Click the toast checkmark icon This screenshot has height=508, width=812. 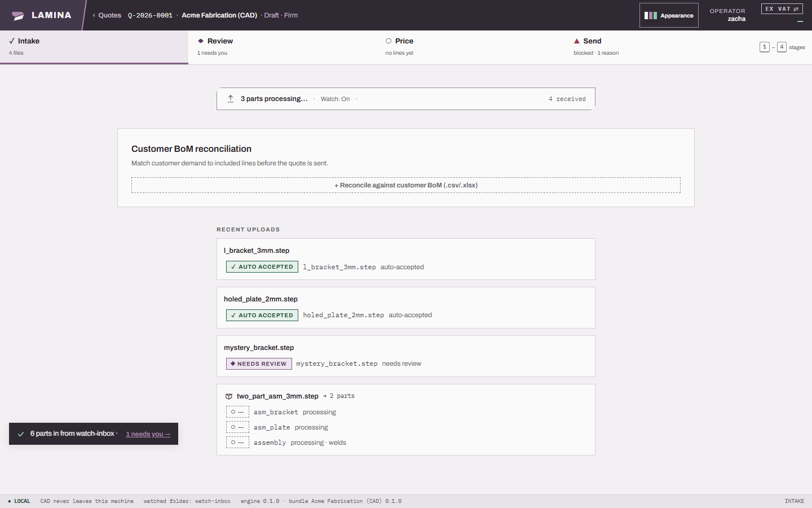[x=21, y=434]
